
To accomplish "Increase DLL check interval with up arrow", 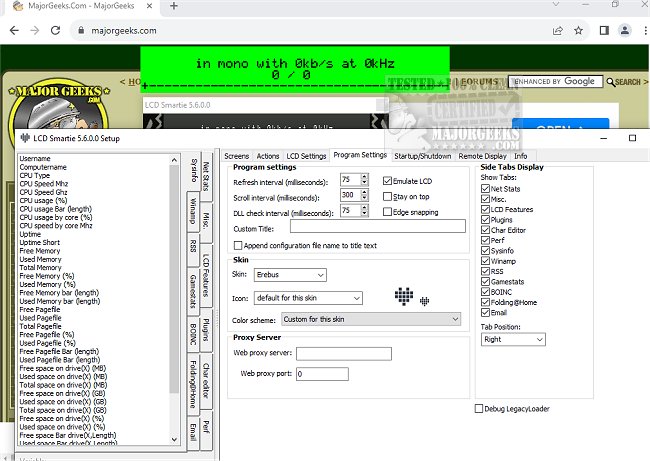I will 364,207.
